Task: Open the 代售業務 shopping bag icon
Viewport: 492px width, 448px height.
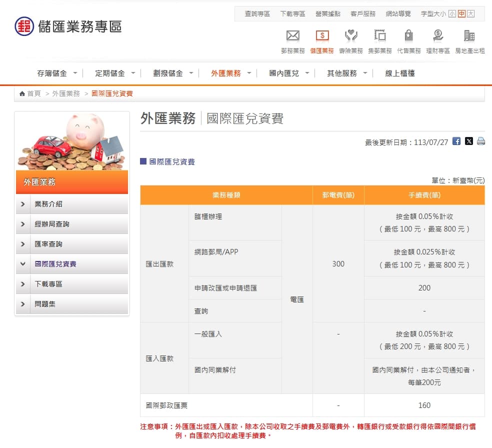Action: coord(408,36)
